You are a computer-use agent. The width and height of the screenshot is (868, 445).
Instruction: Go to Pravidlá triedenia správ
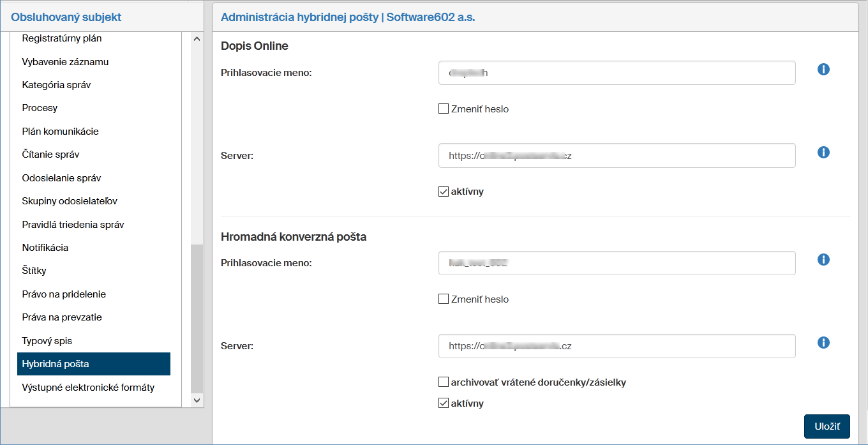pos(73,225)
